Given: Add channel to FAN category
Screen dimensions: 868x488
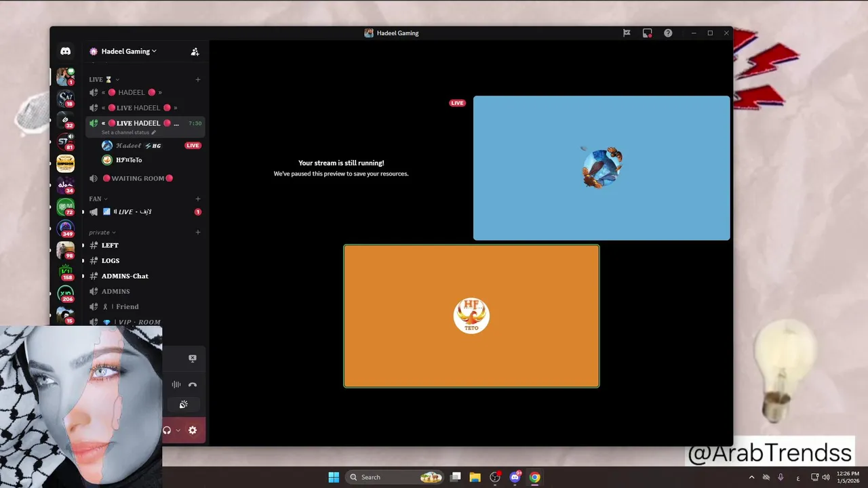Looking at the screenshot, I should (198, 199).
